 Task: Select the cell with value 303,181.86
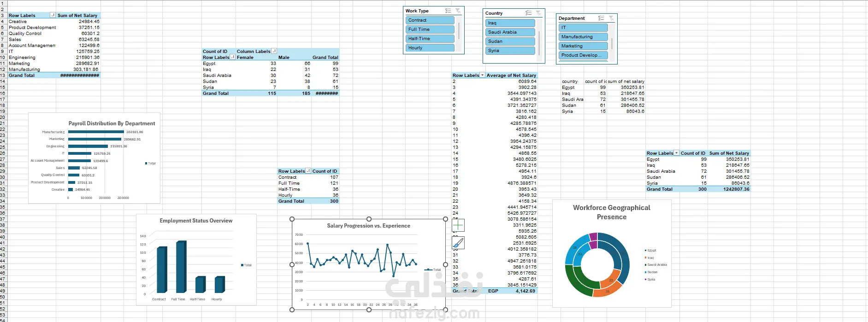click(x=78, y=69)
